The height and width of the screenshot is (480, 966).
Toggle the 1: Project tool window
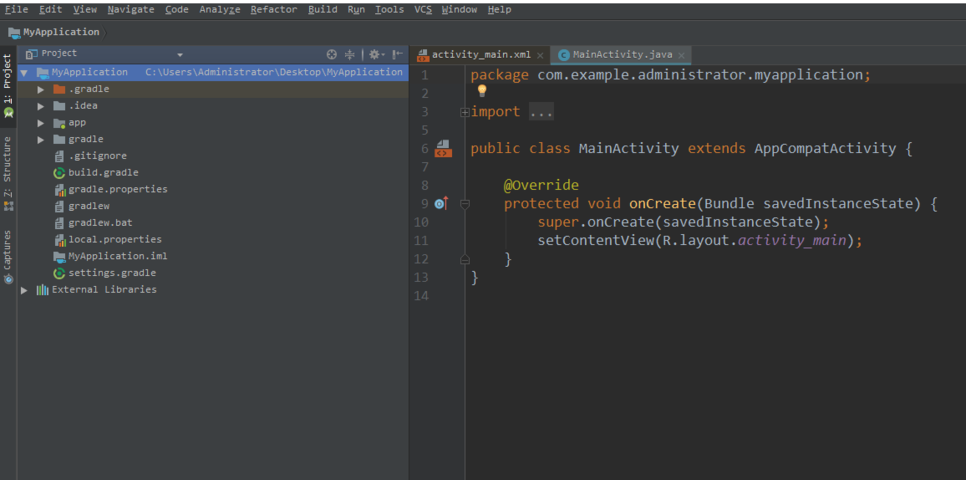click(x=8, y=85)
